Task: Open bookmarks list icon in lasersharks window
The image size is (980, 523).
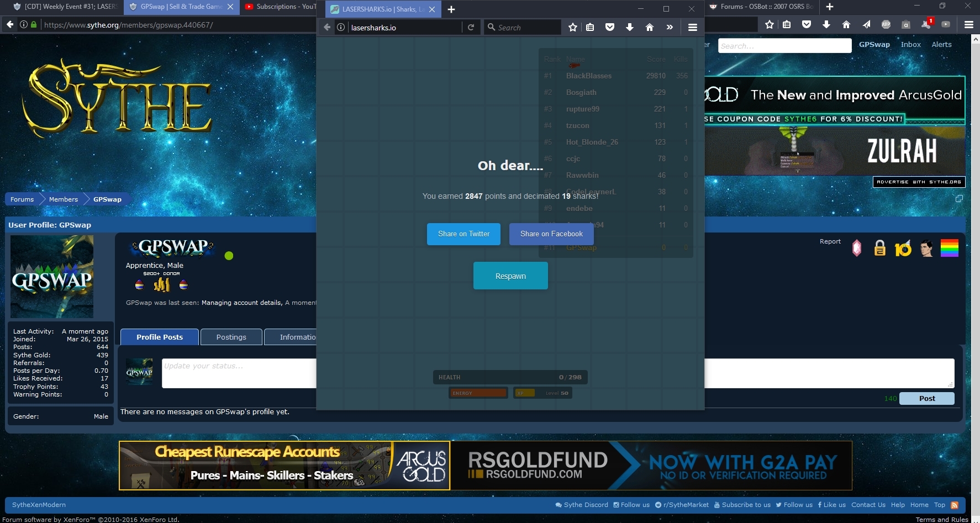Action: click(590, 27)
